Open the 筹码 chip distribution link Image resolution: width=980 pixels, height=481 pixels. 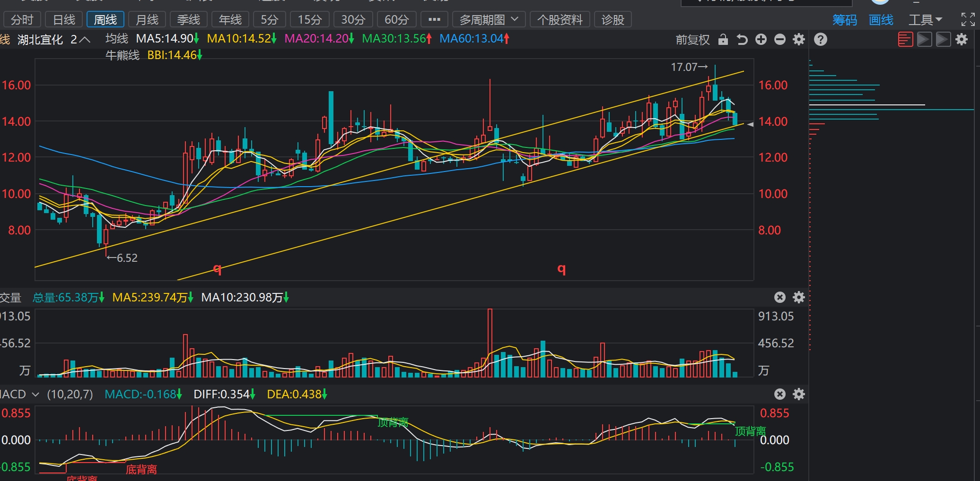845,19
